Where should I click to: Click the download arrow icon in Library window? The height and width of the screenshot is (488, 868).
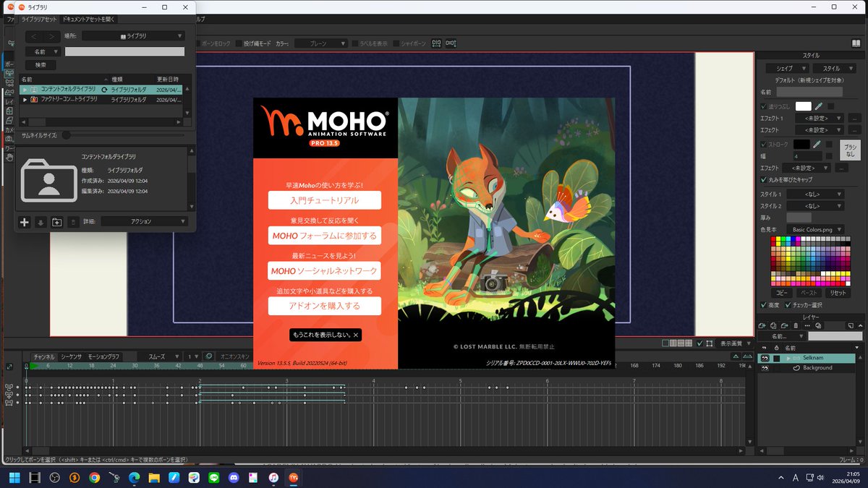[x=41, y=222]
